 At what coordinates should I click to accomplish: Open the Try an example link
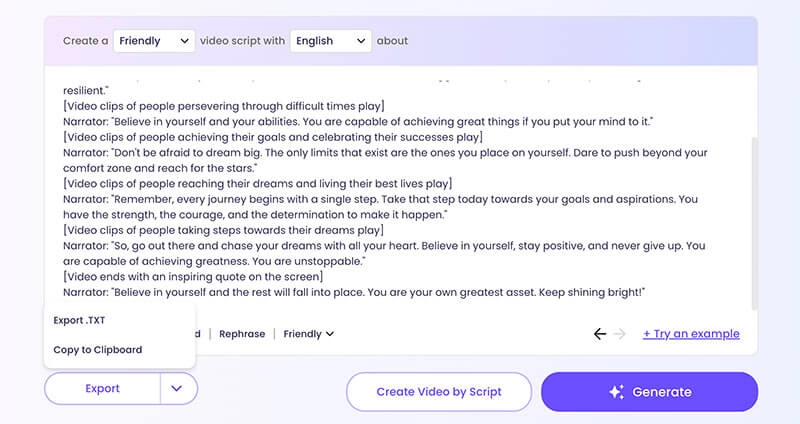[691, 334]
